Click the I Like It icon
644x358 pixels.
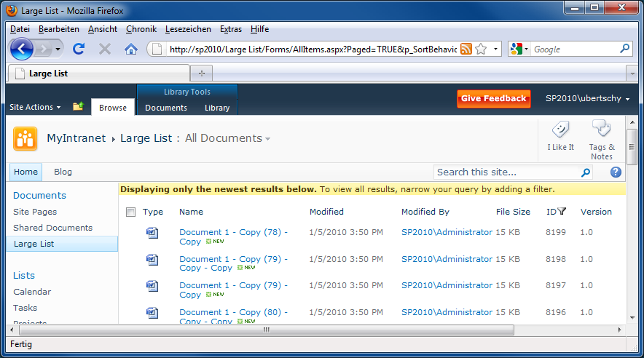(x=560, y=131)
